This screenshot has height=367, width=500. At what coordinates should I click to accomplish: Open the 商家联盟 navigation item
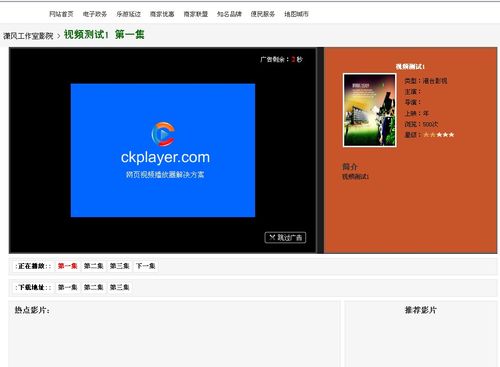pyautogui.click(x=196, y=14)
